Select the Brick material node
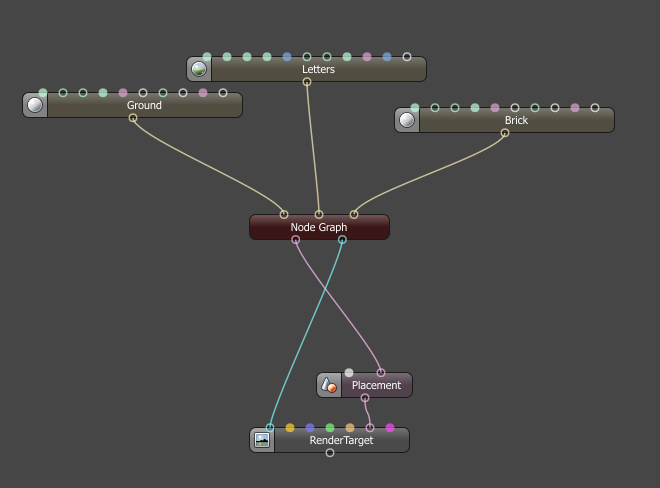The height and width of the screenshot is (488, 660). [x=504, y=120]
